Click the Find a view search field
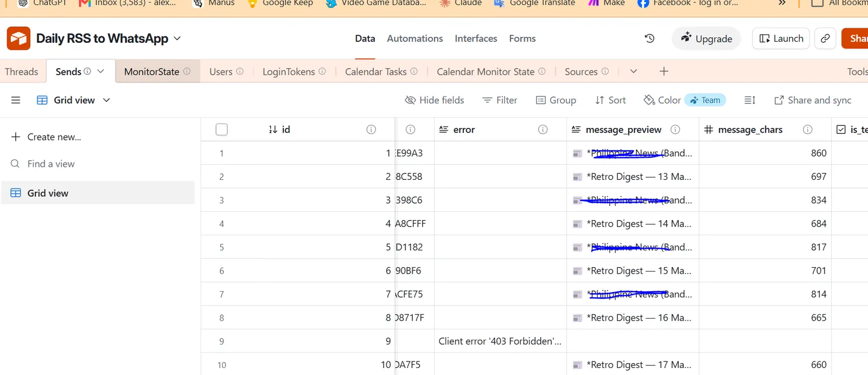The image size is (868, 375). tap(98, 164)
